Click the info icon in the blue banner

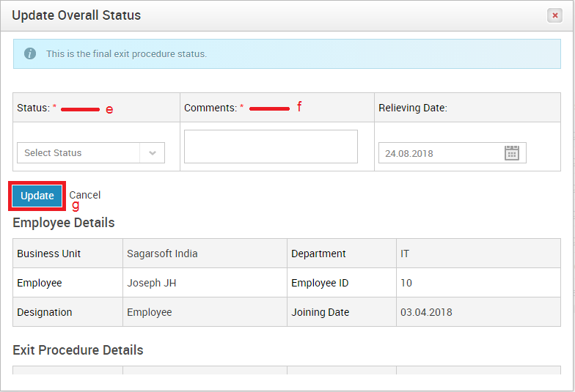(30, 53)
